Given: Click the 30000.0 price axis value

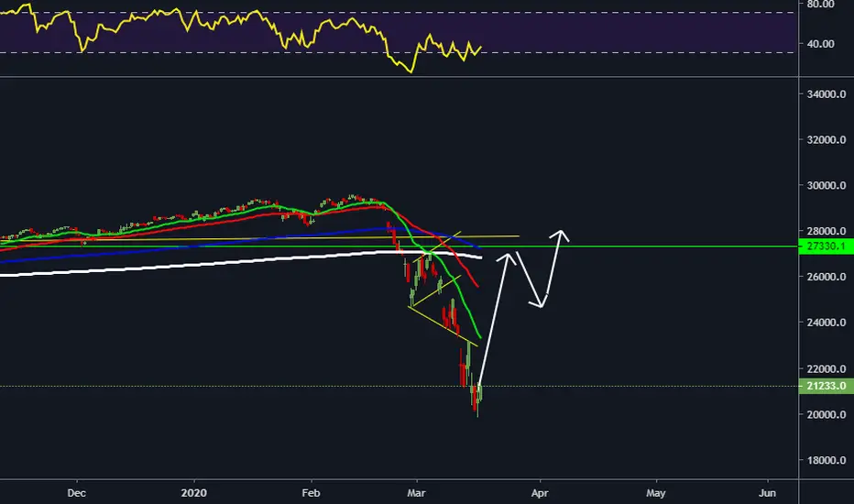Looking at the screenshot, I should click(x=827, y=185).
